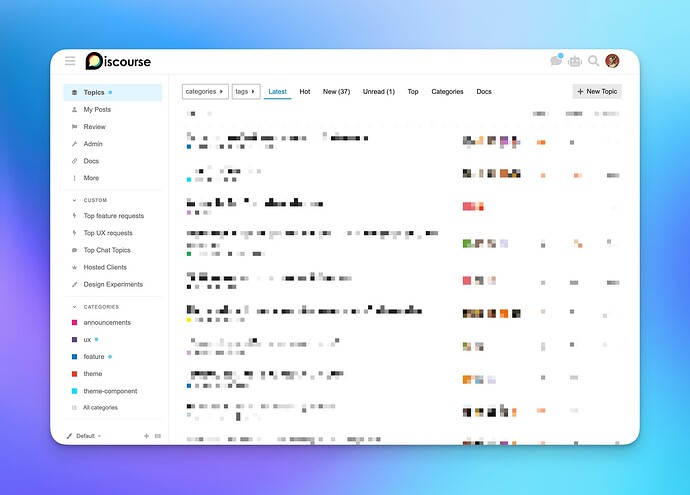This screenshot has width=690, height=495.
Task: Open the tags filter dropdown
Action: [246, 92]
